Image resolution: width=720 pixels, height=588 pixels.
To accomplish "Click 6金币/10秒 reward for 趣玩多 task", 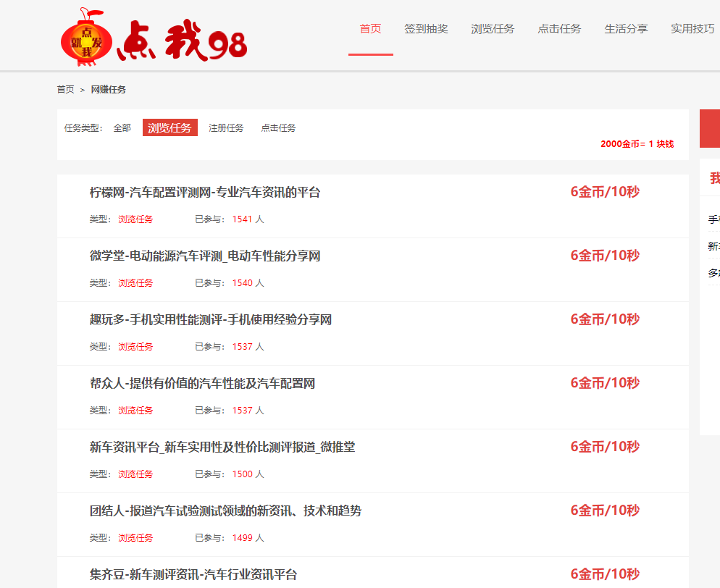I will [x=605, y=319].
